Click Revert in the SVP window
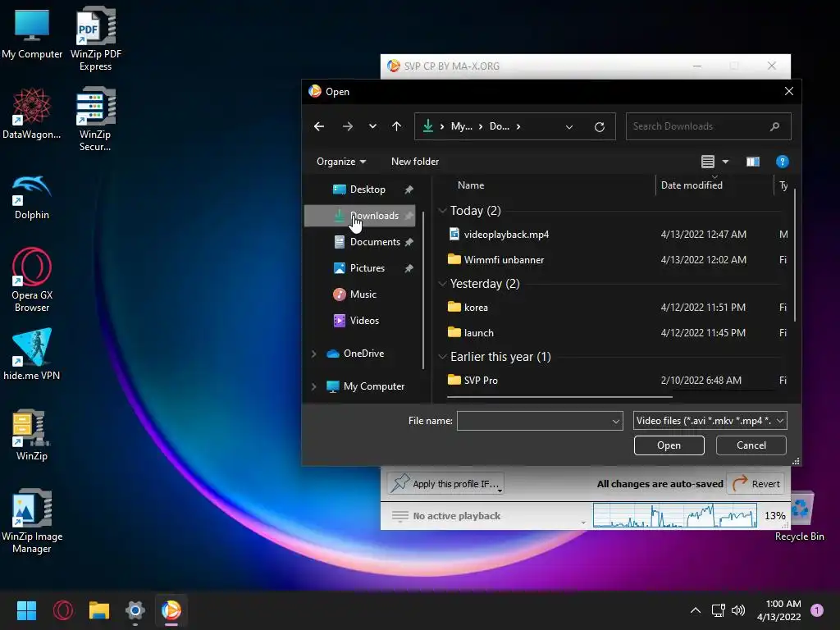840x630 pixels. click(x=756, y=484)
